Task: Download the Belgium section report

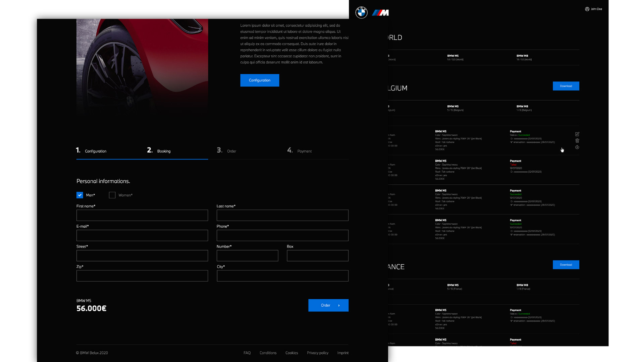Action: click(566, 86)
